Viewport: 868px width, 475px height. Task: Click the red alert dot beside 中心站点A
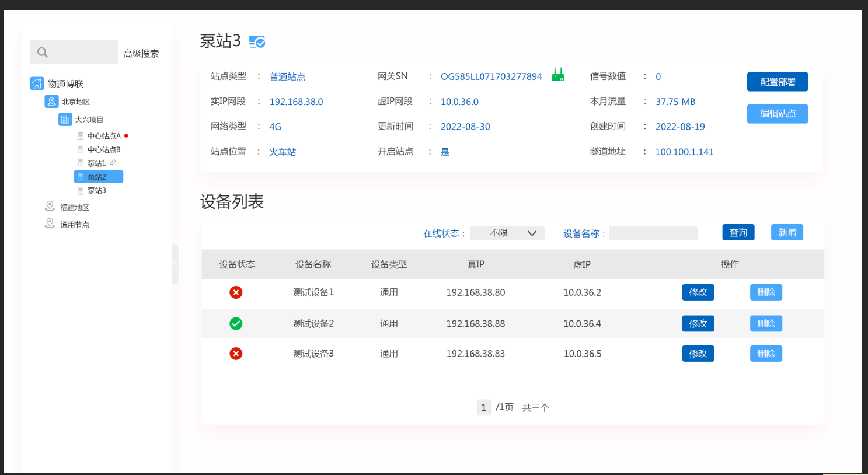point(126,136)
